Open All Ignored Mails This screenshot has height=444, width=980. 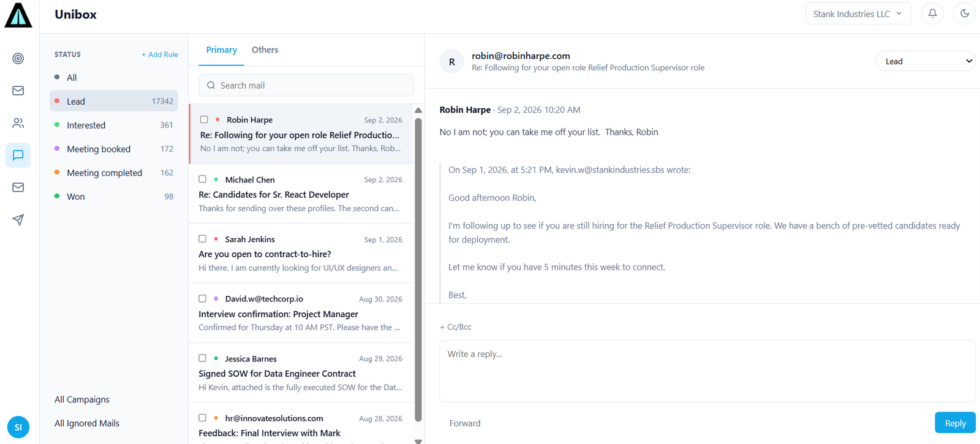point(87,423)
